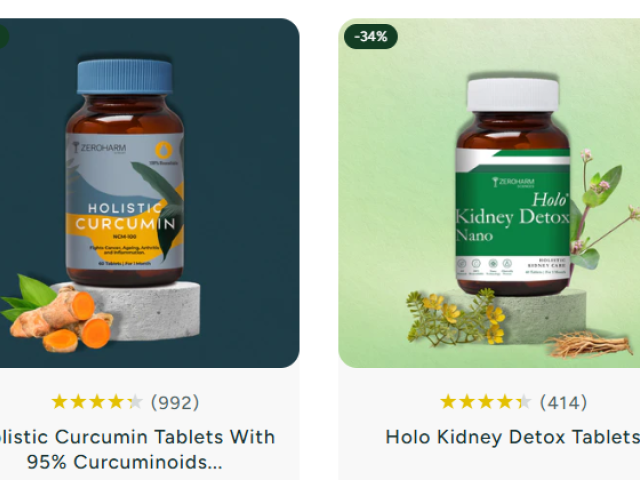Click the dried root on green background
This screenshot has width=640, height=480.
tap(588, 346)
